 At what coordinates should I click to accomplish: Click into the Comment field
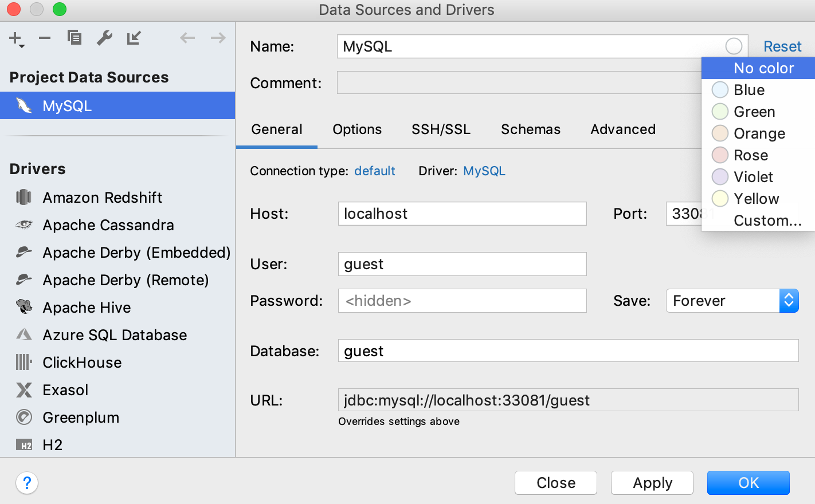[519, 82]
